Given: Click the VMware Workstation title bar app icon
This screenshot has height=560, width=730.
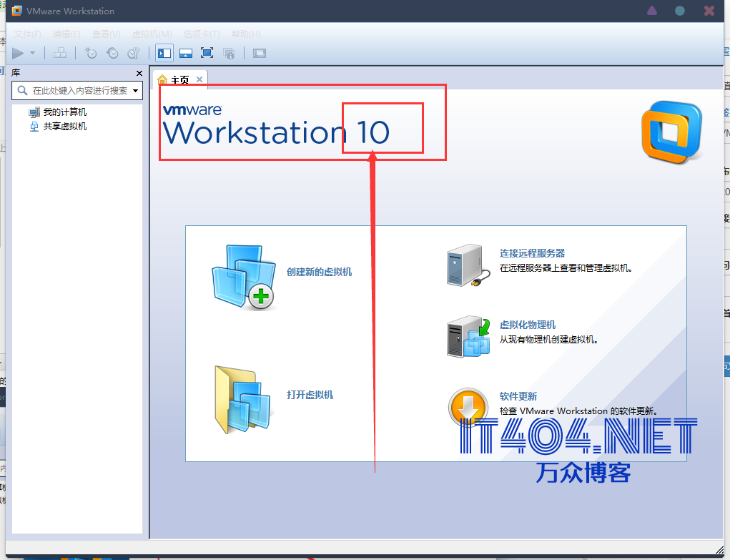Looking at the screenshot, I should pos(16,11).
